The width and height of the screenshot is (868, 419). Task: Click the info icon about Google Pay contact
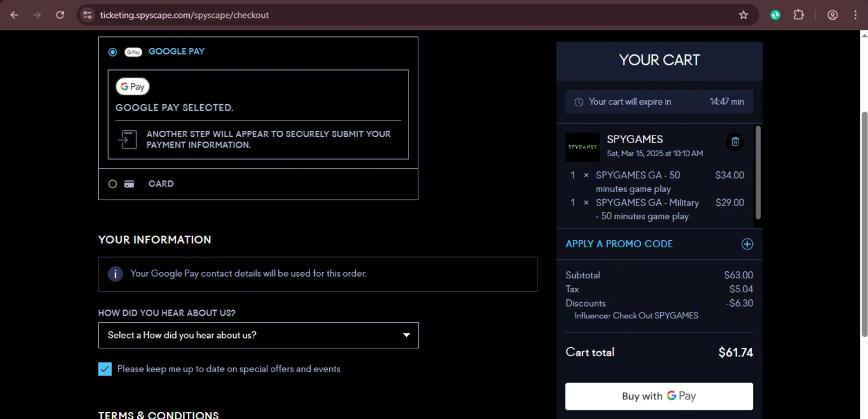(x=115, y=274)
